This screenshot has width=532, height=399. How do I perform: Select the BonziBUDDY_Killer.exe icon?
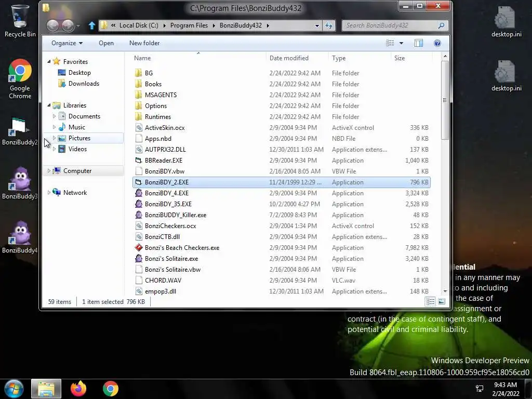(x=138, y=215)
